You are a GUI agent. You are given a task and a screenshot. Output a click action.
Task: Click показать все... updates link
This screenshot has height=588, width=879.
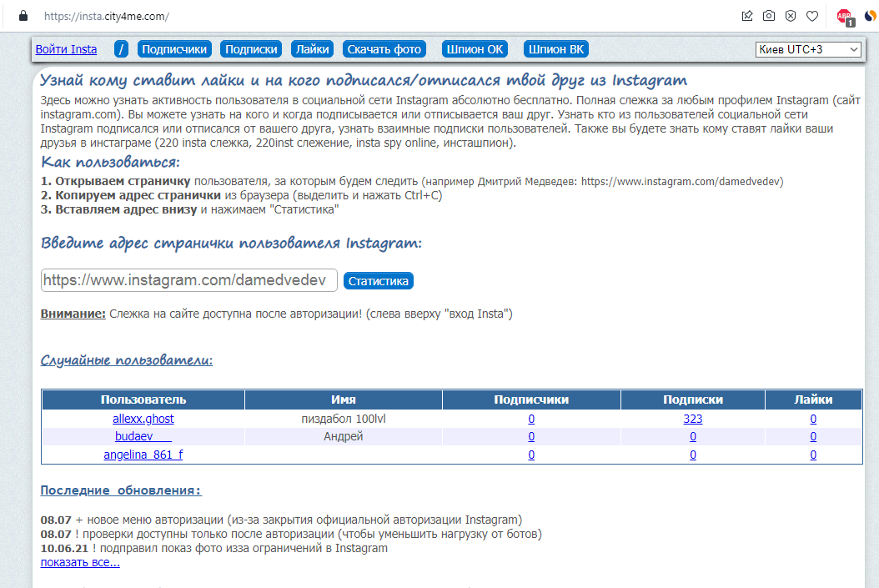[80, 562]
